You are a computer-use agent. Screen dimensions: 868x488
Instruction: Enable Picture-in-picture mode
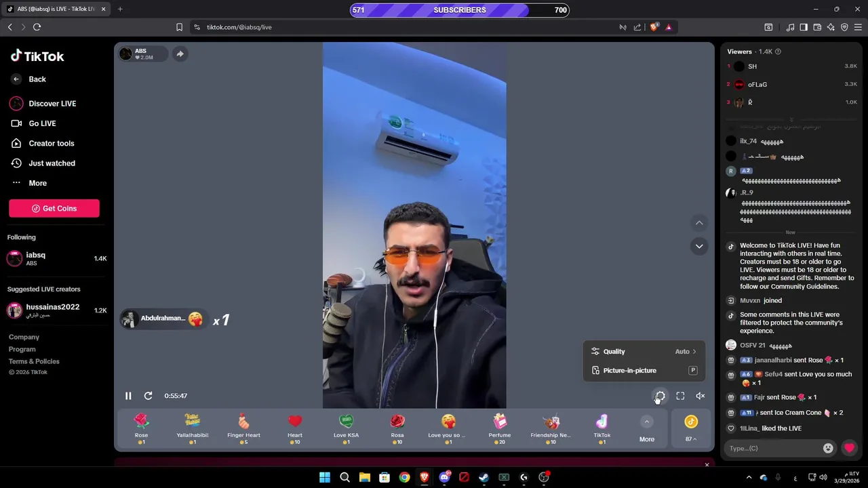pos(644,371)
